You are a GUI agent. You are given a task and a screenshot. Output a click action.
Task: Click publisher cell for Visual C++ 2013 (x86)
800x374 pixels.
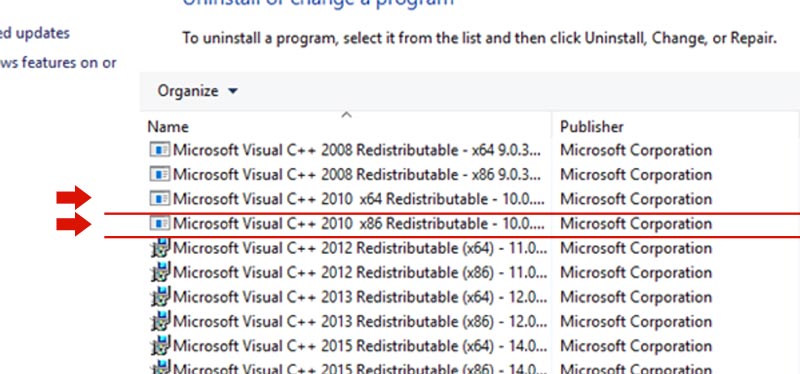(636, 321)
